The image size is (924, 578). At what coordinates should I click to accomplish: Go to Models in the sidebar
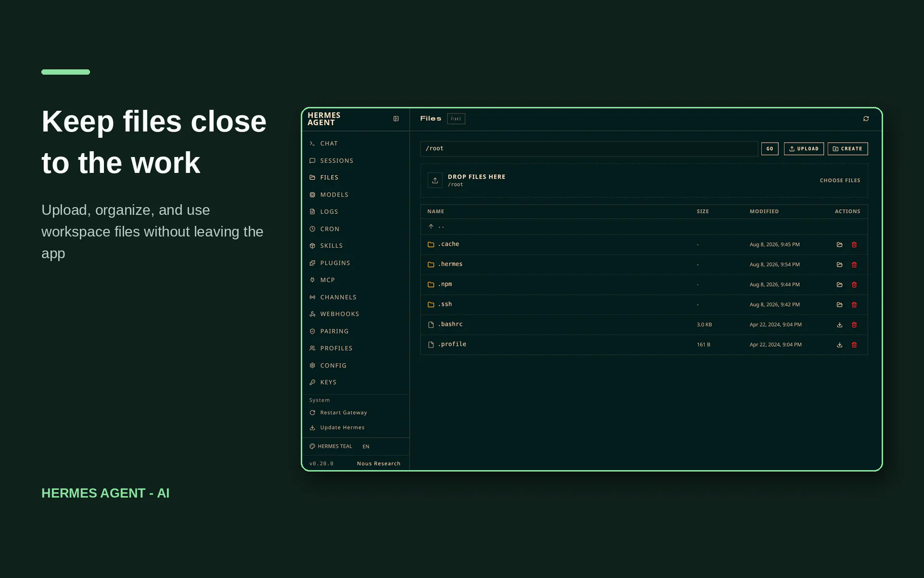point(356,195)
